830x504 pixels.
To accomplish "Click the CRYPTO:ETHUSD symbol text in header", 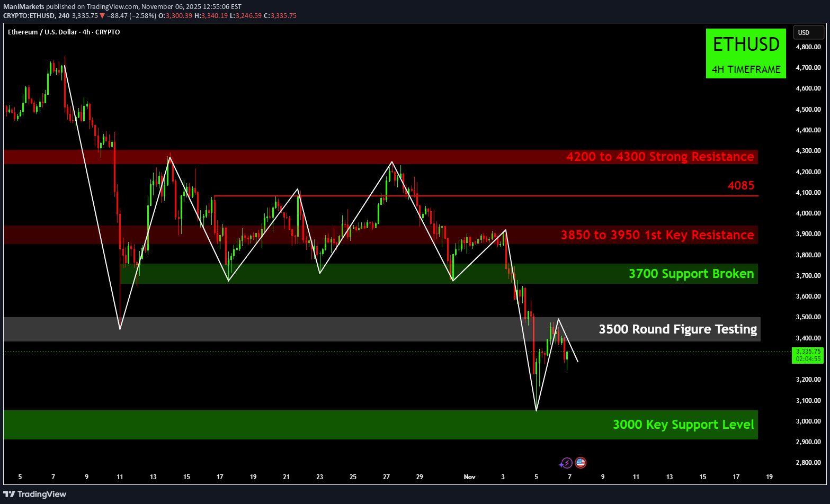I will point(29,16).
